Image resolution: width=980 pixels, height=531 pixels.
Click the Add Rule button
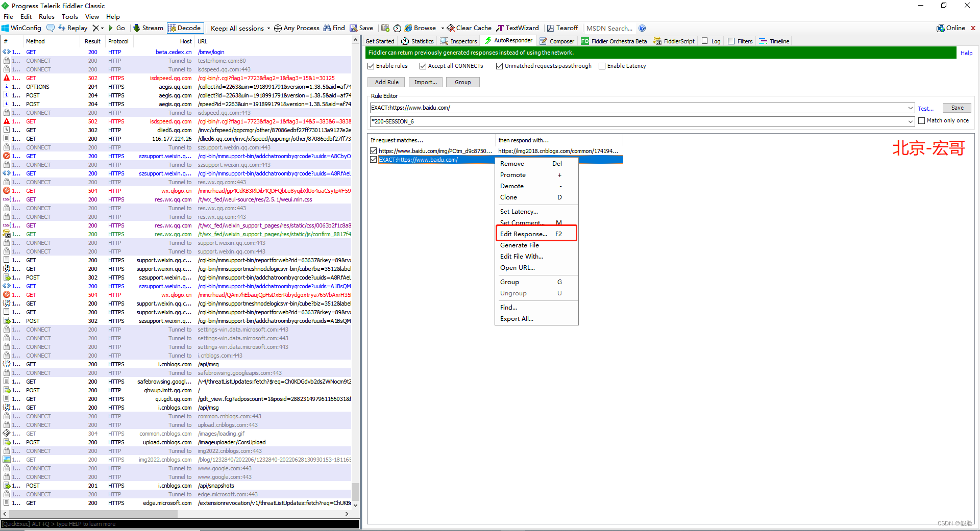point(386,82)
